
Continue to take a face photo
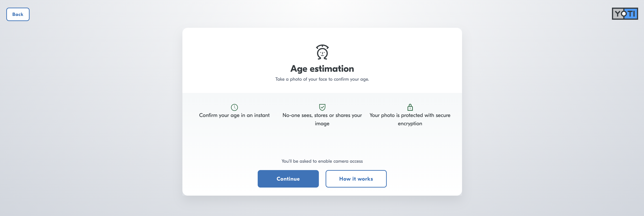pyautogui.click(x=288, y=179)
